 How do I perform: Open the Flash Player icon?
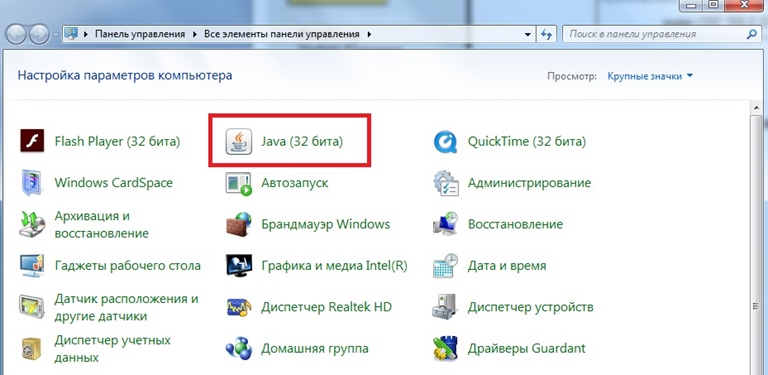pyautogui.click(x=32, y=141)
